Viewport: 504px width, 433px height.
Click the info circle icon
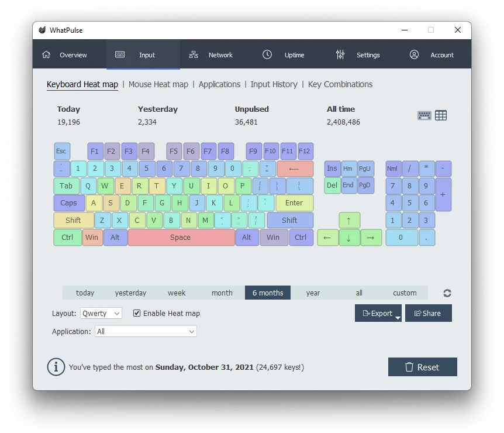[x=56, y=367]
